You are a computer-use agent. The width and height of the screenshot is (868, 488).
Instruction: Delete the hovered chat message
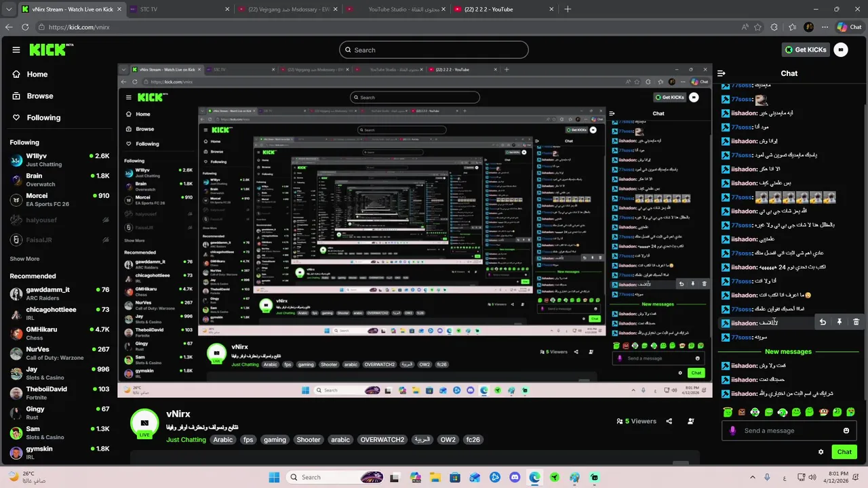(x=856, y=323)
